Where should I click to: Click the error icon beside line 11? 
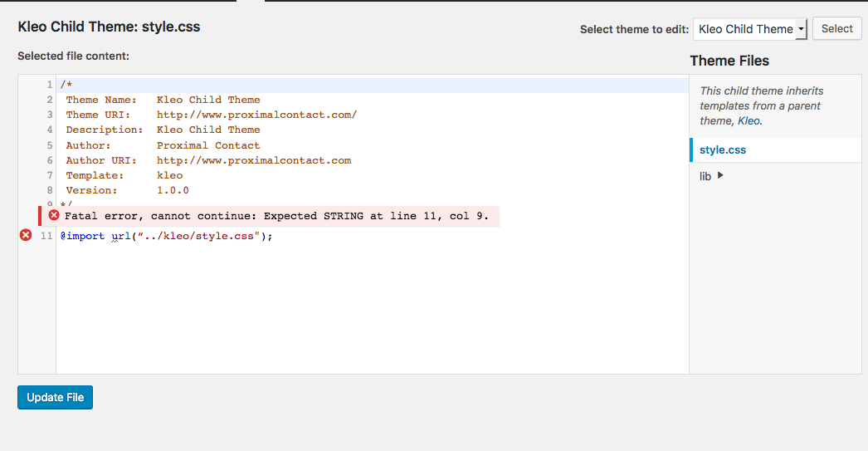coord(26,235)
